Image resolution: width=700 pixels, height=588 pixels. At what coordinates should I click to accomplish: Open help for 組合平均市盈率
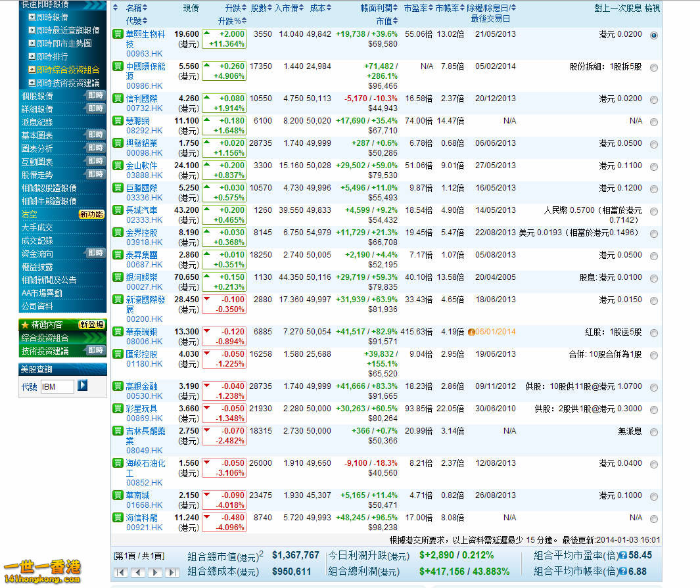click(x=623, y=555)
